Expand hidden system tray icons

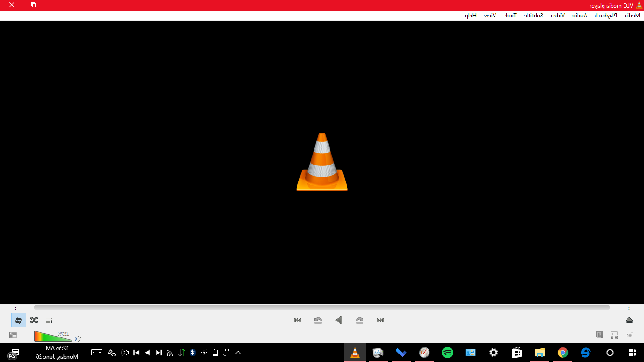[x=238, y=352]
